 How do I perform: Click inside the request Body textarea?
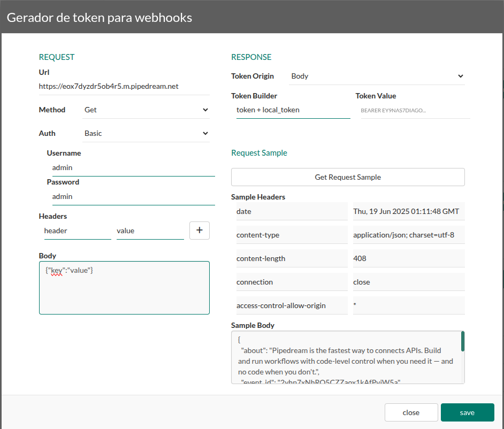(x=124, y=288)
